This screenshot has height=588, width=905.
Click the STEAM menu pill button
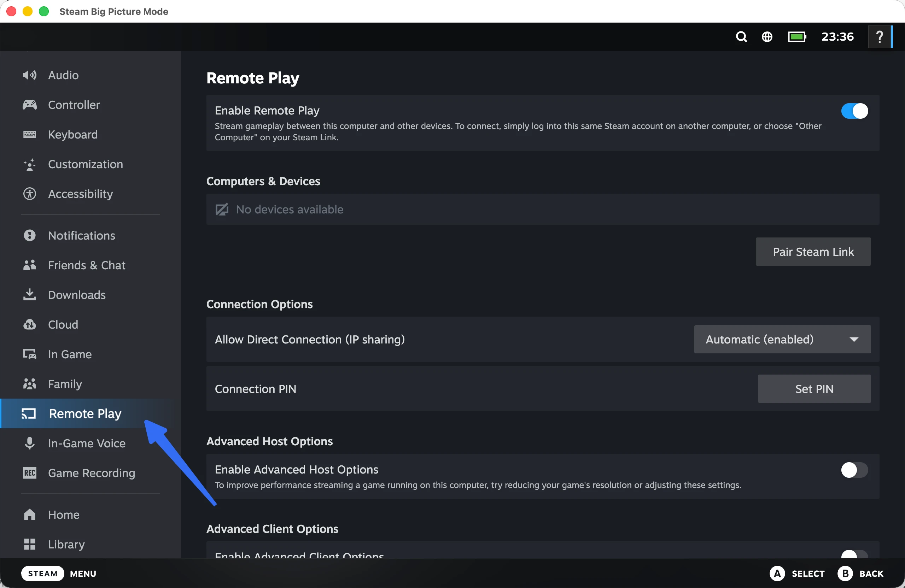pyautogui.click(x=42, y=573)
